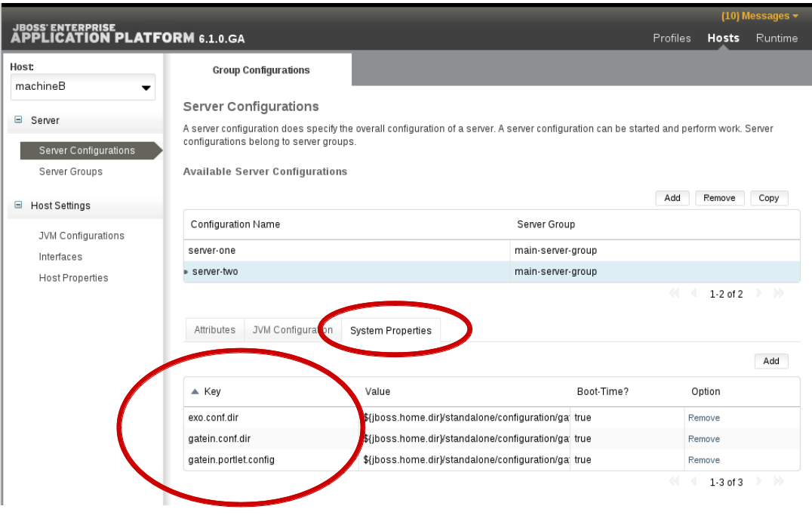
Task: Open the Profiles section
Action: (x=672, y=39)
